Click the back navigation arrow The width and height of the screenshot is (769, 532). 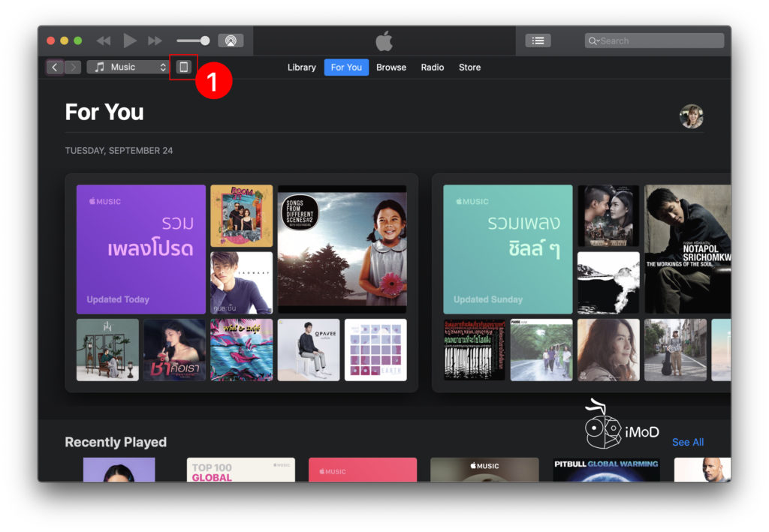pos(54,67)
